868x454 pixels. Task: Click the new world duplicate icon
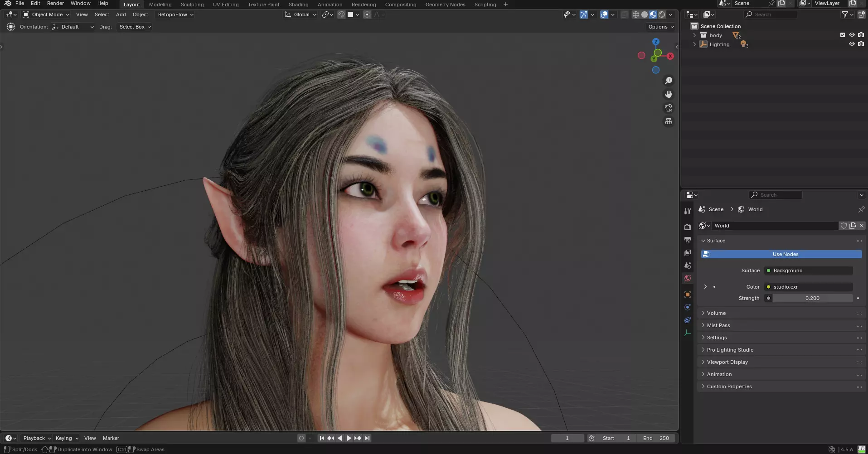coord(853,226)
